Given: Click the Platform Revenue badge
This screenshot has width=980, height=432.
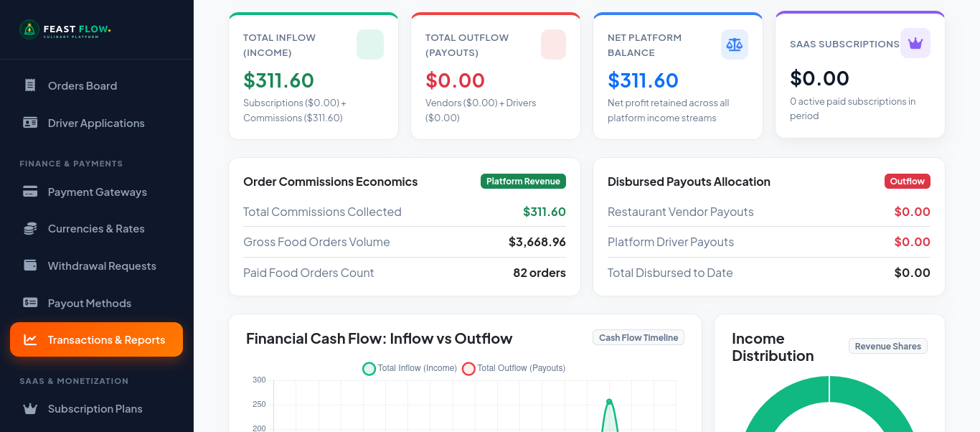Looking at the screenshot, I should click(x=523, y=182).
